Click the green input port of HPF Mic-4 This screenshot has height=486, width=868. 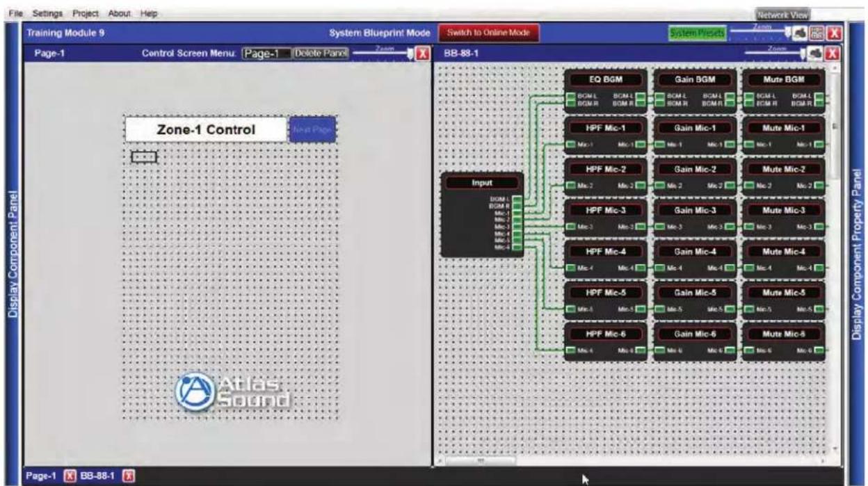570,268
